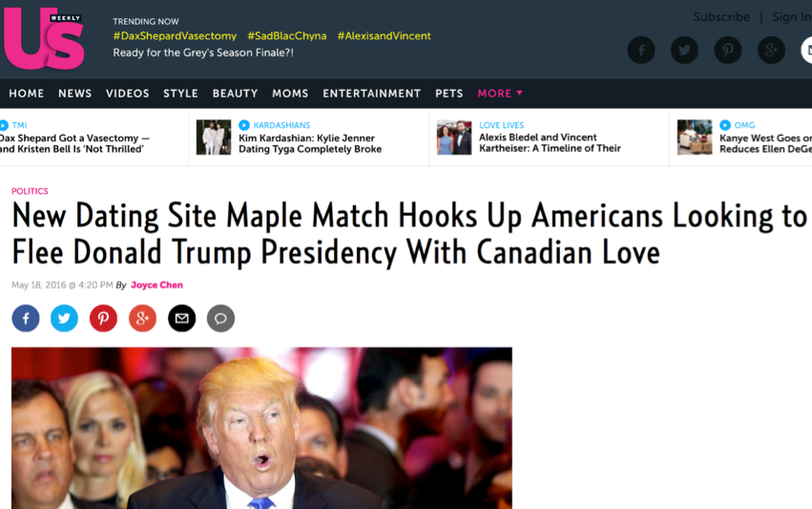Screen dimensions: 812x509
Task: Open Pinterest page from header icon
Action: tap(728, 51)
